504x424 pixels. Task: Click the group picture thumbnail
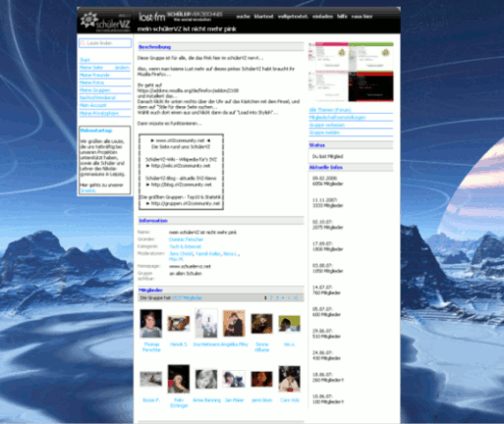coord(351,72)
